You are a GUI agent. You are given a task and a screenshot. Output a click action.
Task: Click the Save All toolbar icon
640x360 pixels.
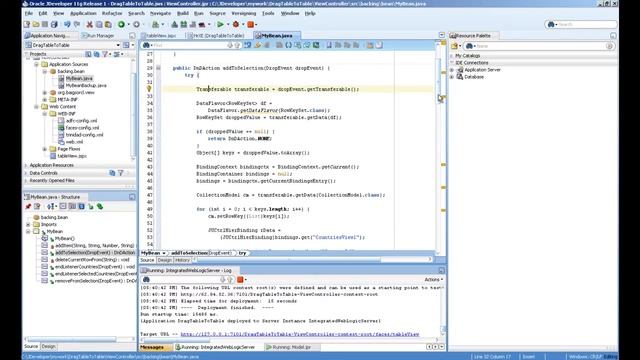tap(54, 24)
